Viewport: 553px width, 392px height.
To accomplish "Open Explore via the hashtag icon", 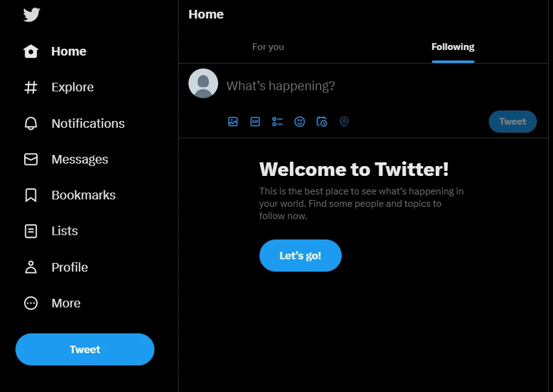I will pyautogui.click(x=31, y=88).
